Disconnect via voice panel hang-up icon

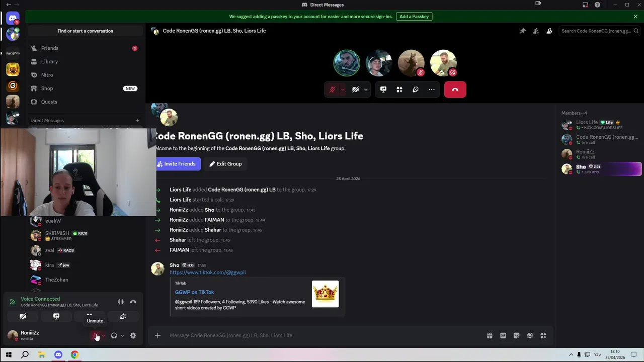[133, 302]
